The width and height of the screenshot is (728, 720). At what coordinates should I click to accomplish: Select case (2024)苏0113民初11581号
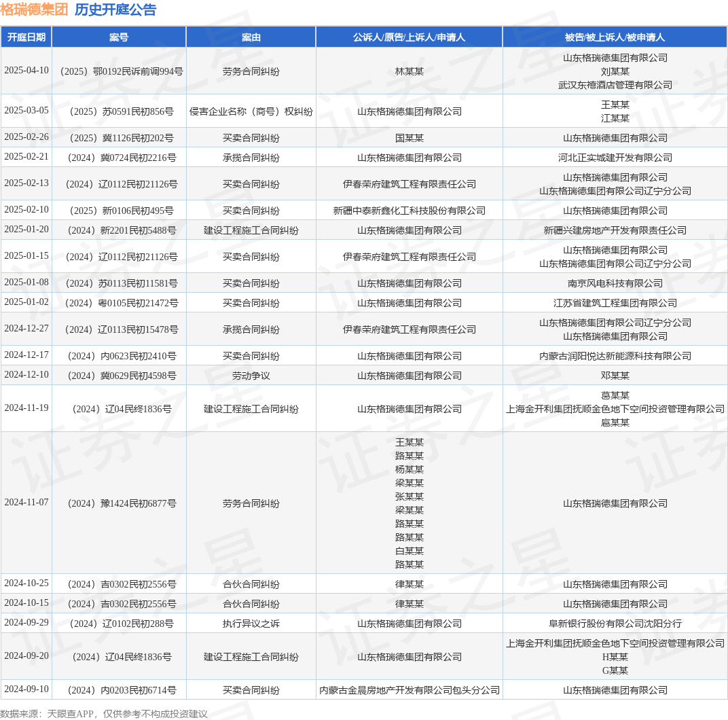coord(122,283)
